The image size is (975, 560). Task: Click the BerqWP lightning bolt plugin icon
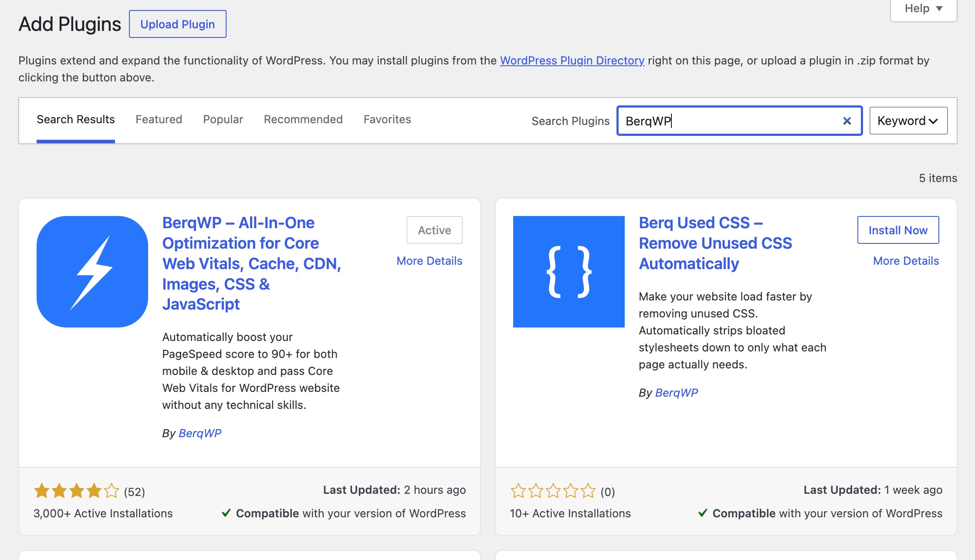coord(92,272)
